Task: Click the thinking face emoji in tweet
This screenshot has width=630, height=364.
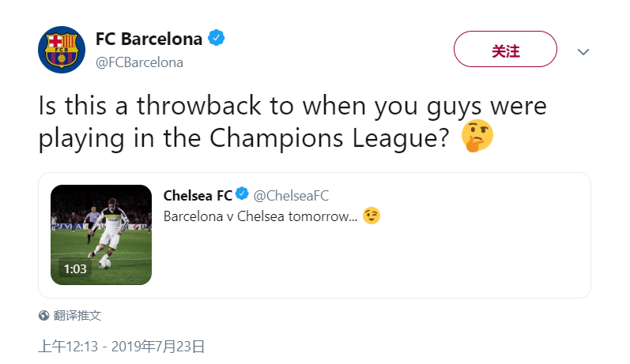Action: tap(477, 136)
